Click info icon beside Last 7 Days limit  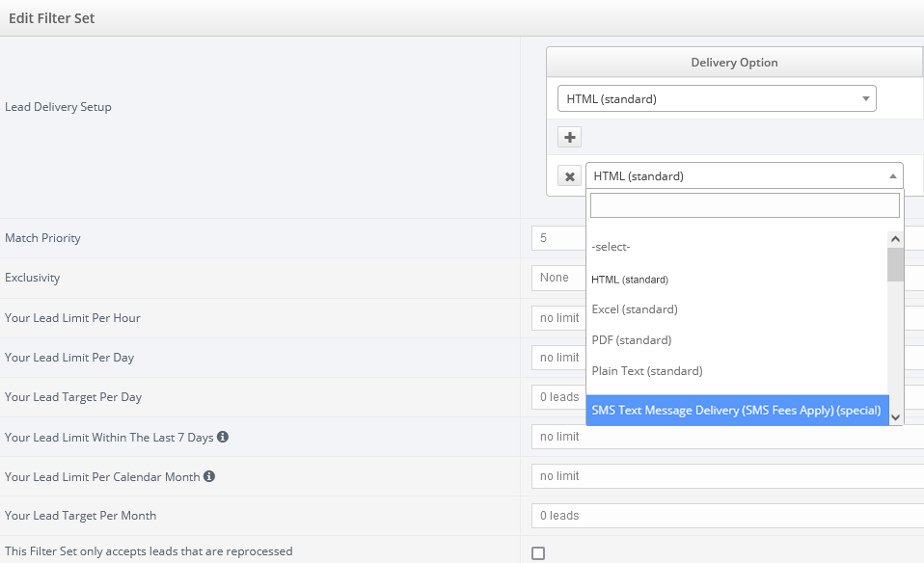pos(223,437)
